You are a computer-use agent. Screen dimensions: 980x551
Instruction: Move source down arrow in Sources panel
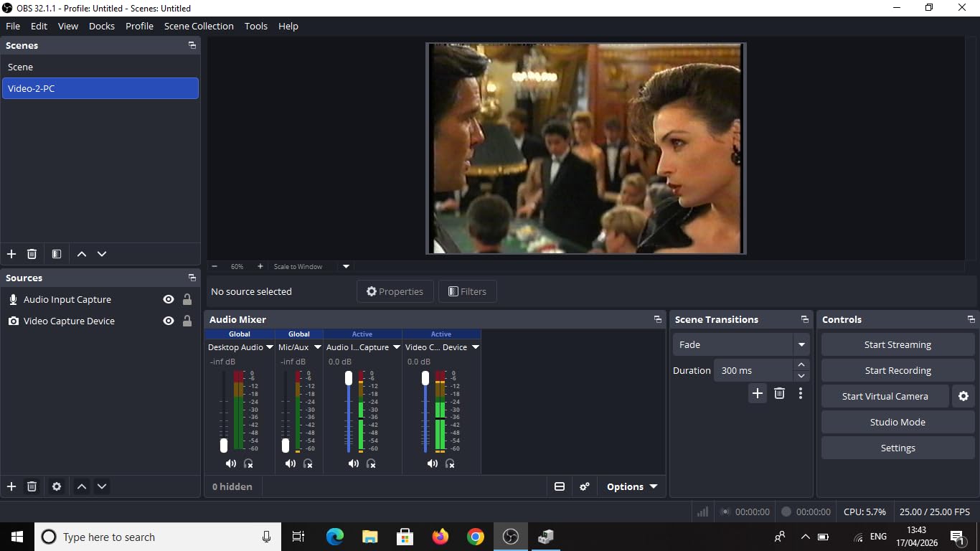[102, 486]
